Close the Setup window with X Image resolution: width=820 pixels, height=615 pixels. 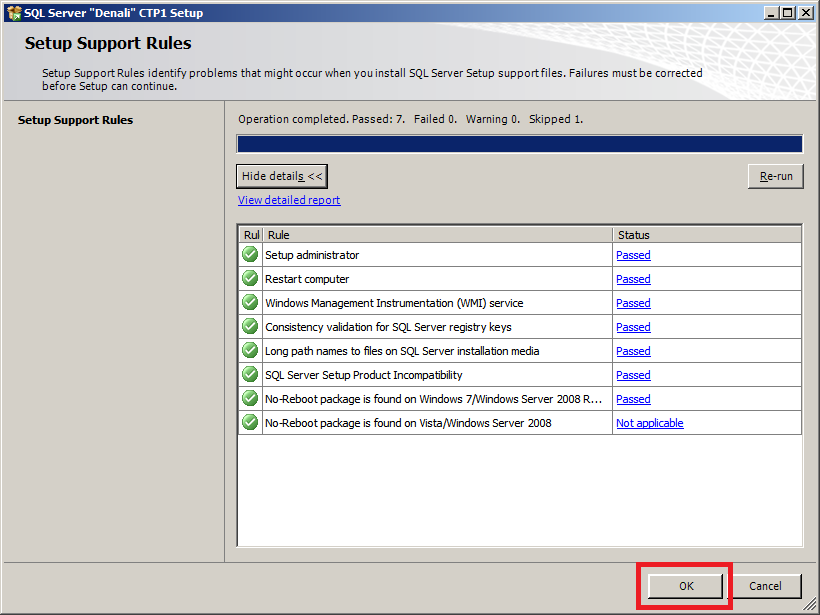[x=805, y=13]
